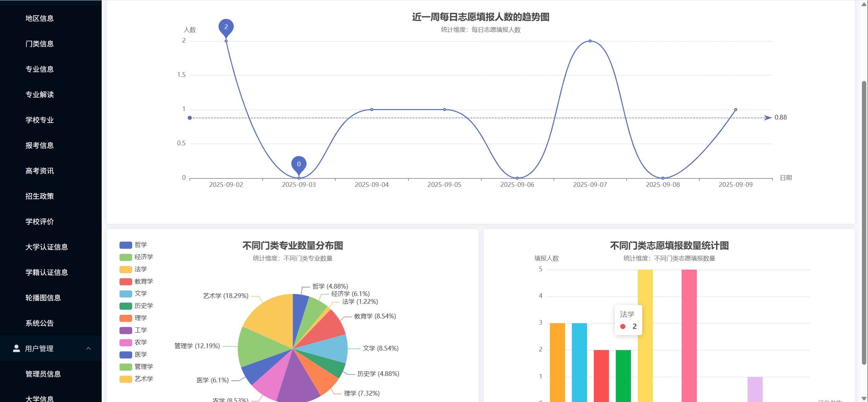Click the 工学 purple legend swatch
This screenshot has width=868, height=402.
(126, 330)
